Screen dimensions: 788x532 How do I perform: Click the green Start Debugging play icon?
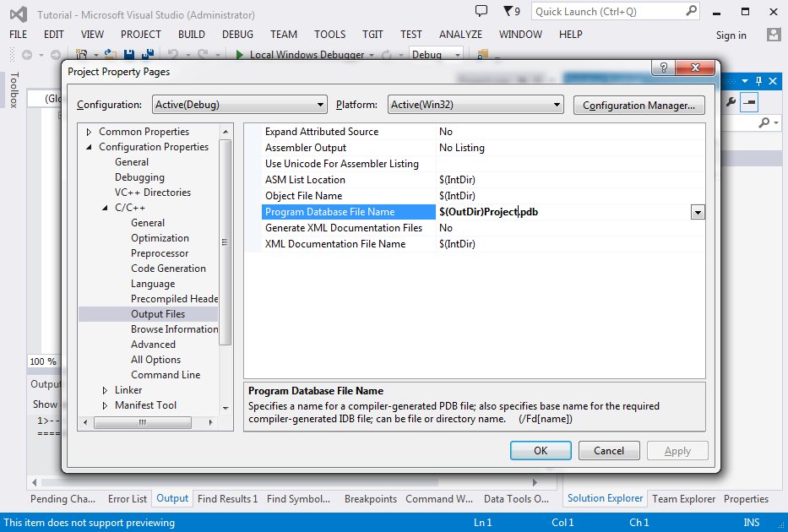point(240,55)
